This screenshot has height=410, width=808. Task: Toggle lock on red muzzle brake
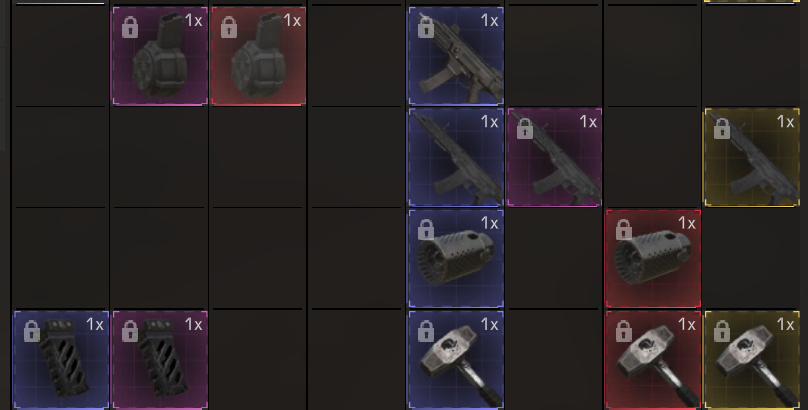[624, 230]
